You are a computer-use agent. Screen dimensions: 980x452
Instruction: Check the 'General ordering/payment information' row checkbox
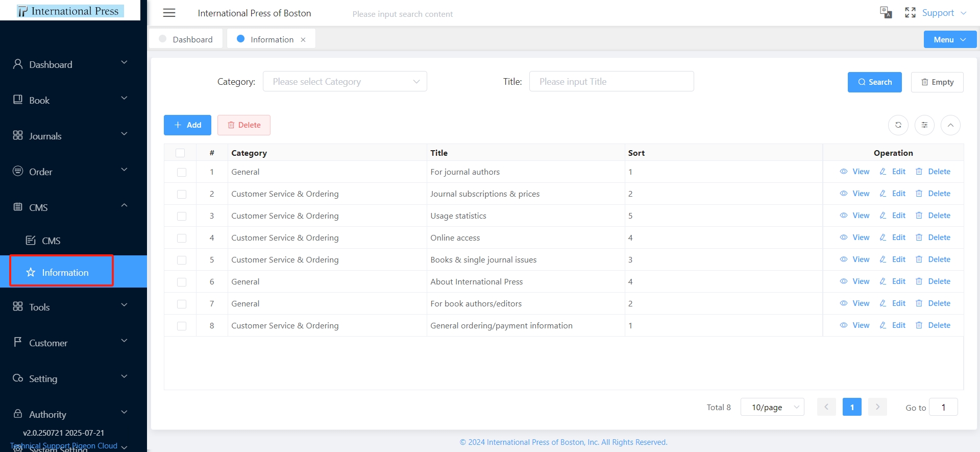[182, 326]
